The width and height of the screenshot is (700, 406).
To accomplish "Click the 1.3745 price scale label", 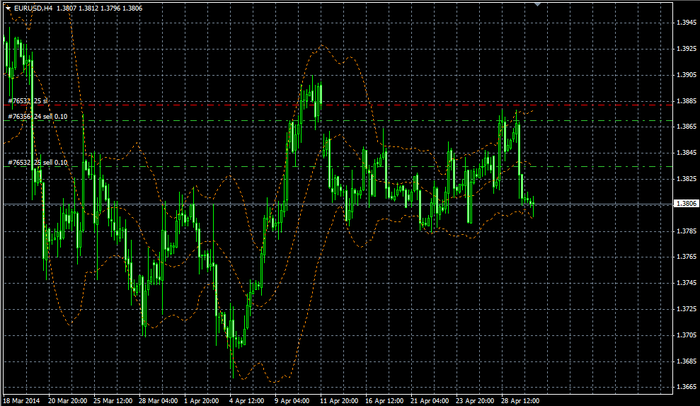I will [686, 283].
